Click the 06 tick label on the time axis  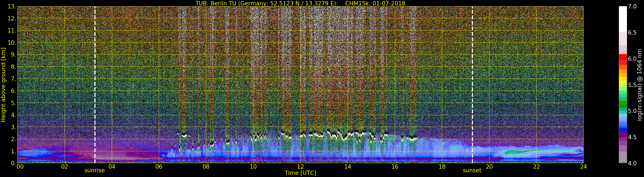159,166
